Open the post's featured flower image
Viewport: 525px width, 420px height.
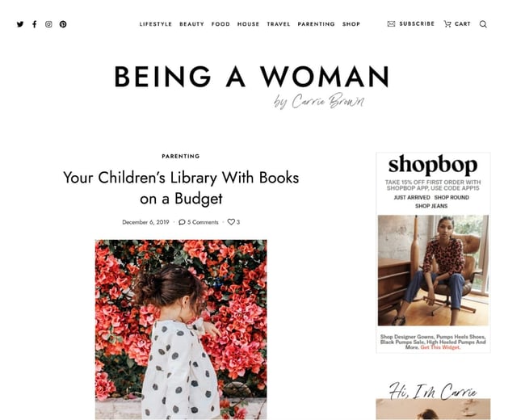(181, 329)
